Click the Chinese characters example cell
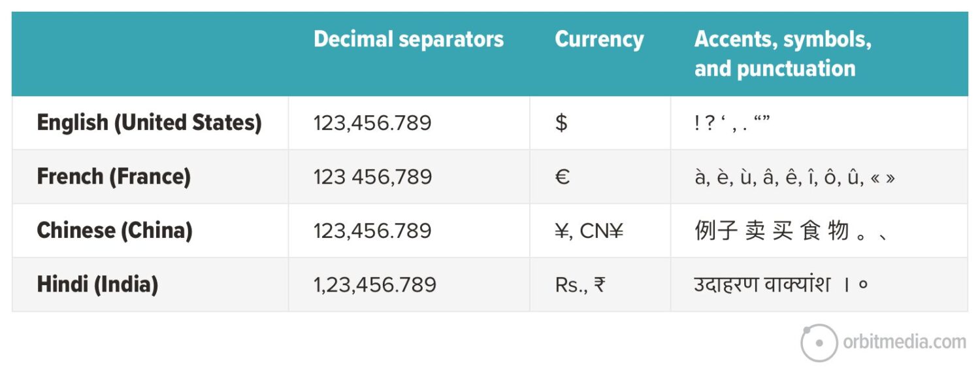Viewport: 980px width, 374px height. tap(791, 231)
